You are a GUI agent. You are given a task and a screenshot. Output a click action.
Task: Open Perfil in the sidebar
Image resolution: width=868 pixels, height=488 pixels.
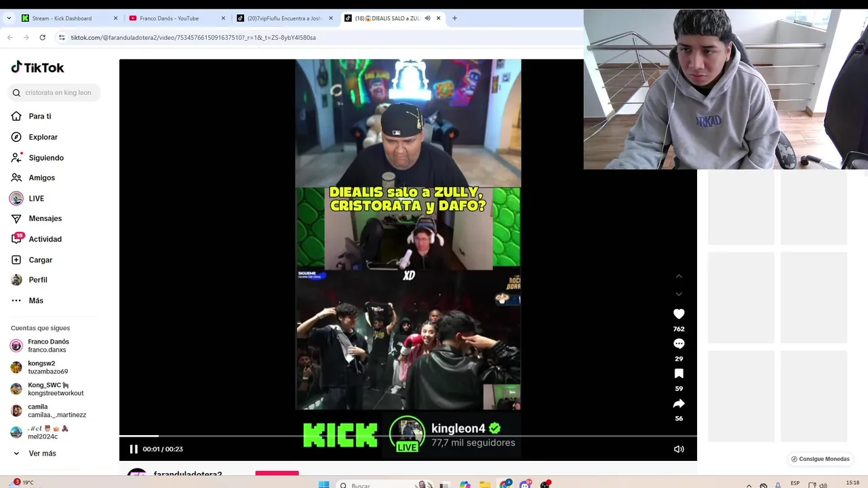(38, 280)
